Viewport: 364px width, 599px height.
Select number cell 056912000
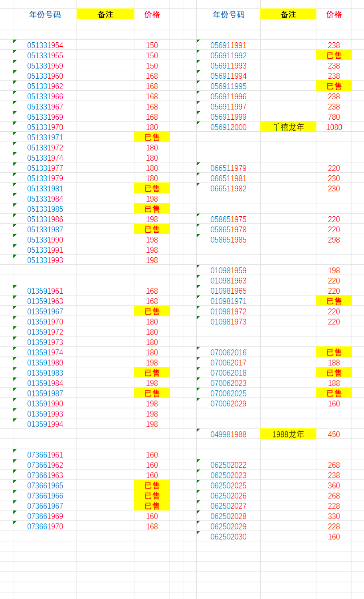228,127
